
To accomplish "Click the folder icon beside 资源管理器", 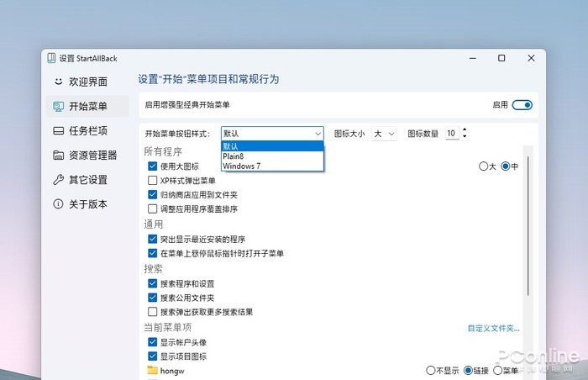I will 58,155.
